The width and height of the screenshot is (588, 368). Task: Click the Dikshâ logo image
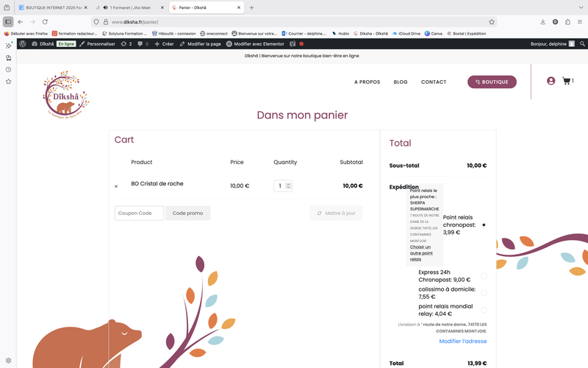pyautogui.click(x=65, y=94)
